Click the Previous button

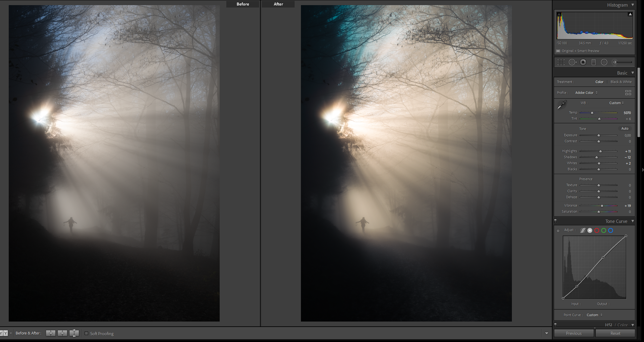pyautogui.click(x=574, y=333)
